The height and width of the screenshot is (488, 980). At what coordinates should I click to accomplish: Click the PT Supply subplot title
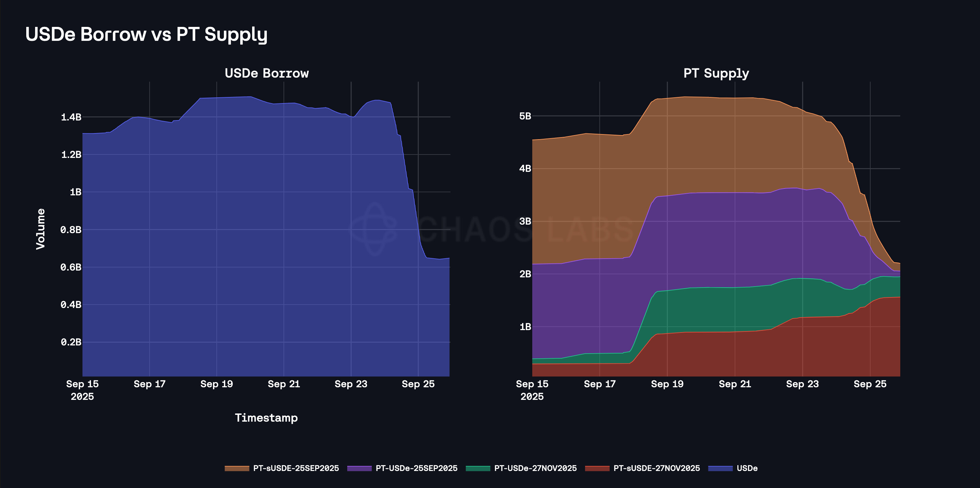pos(716,73)
